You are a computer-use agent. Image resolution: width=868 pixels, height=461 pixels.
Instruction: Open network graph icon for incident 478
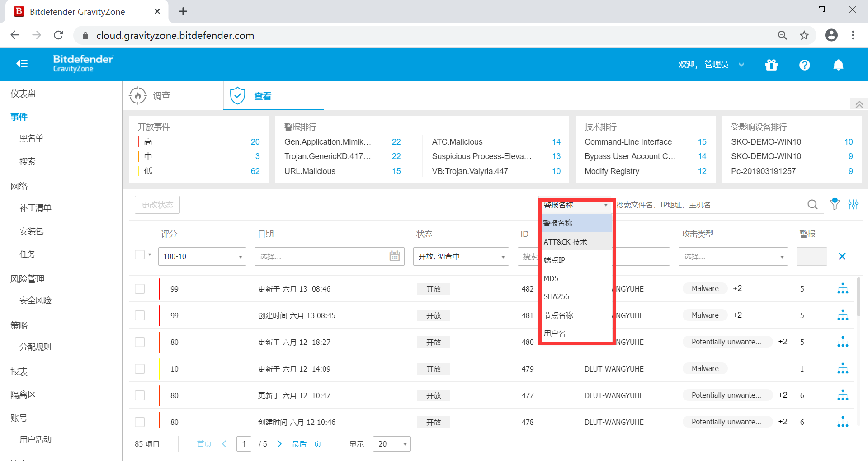pyautogui.click(x=843, y=422)
